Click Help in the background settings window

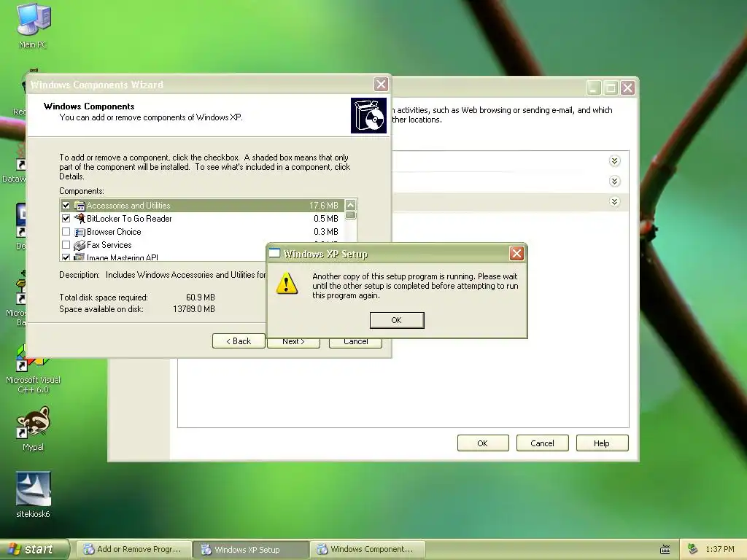(x=602, y=443)
